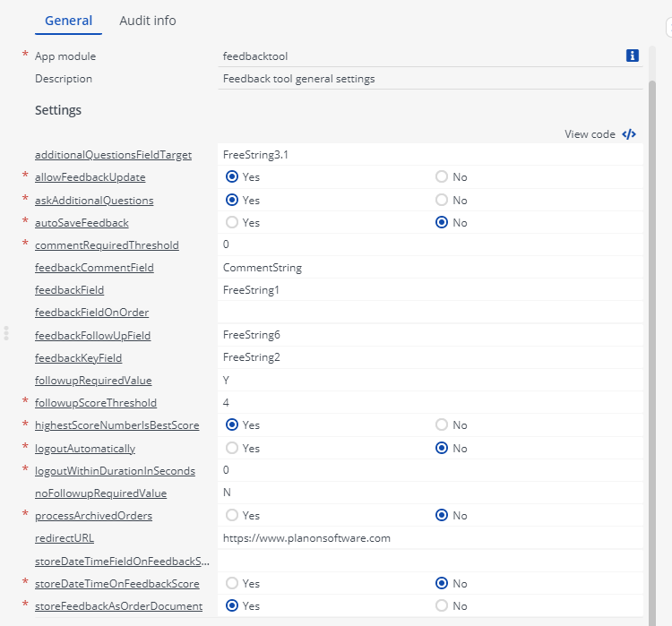Enable logoutAutomatically with Yes
The width and height of the screenshot is (672, 626).
pyautogui.click(x=232, y=448)
